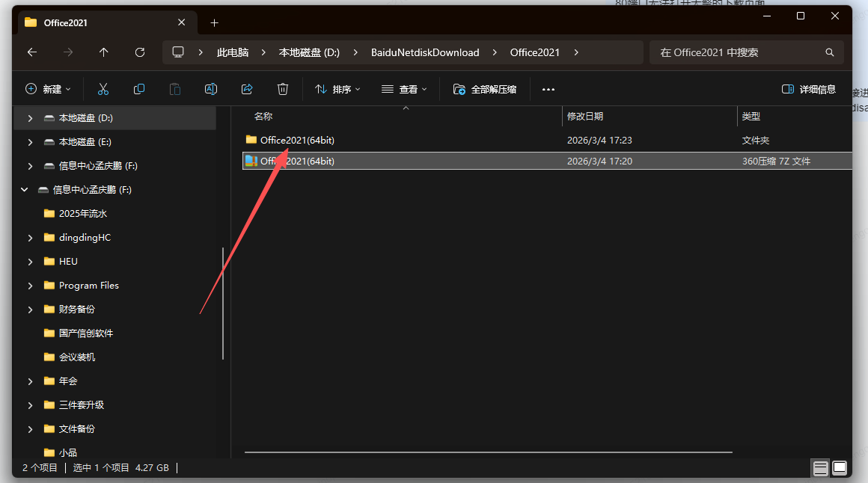Open the 查看 view dropdown

404,89
